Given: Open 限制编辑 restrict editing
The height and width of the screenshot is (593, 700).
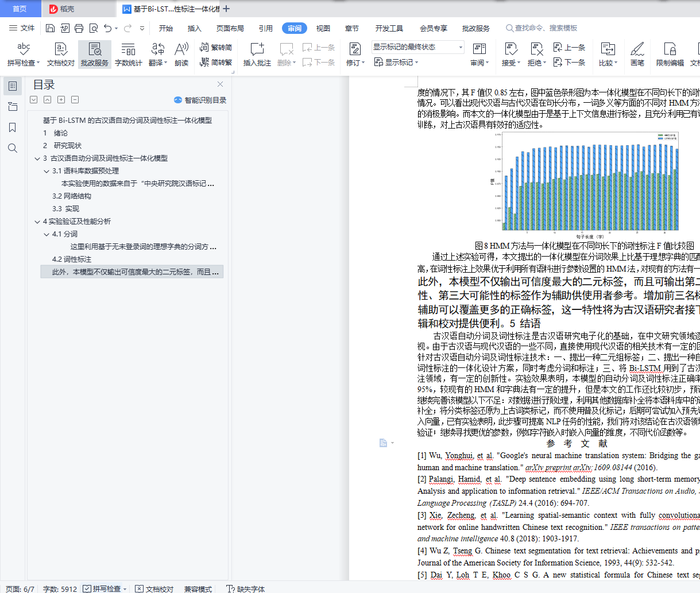Looking at the screenshot, I should pos(670,55).
